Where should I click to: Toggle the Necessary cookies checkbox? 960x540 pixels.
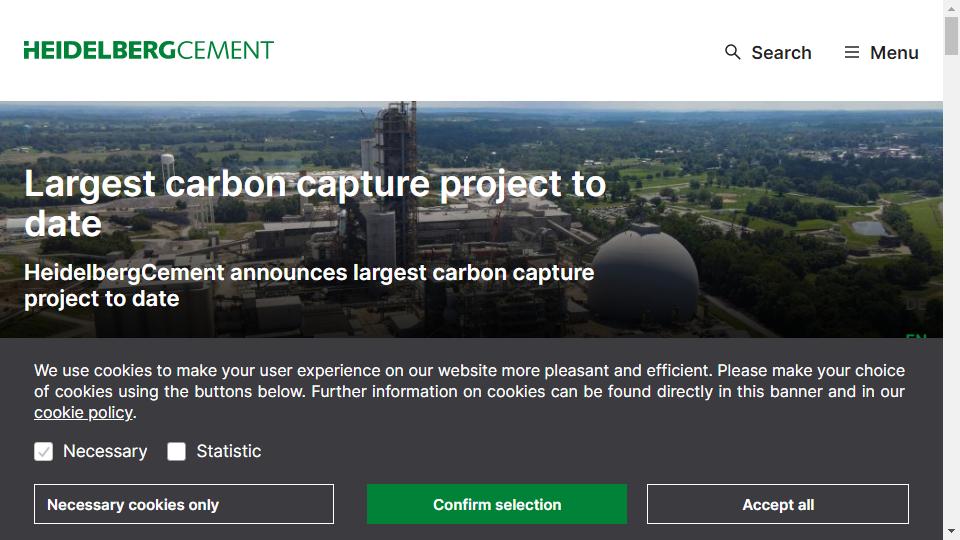coord(43,452)
